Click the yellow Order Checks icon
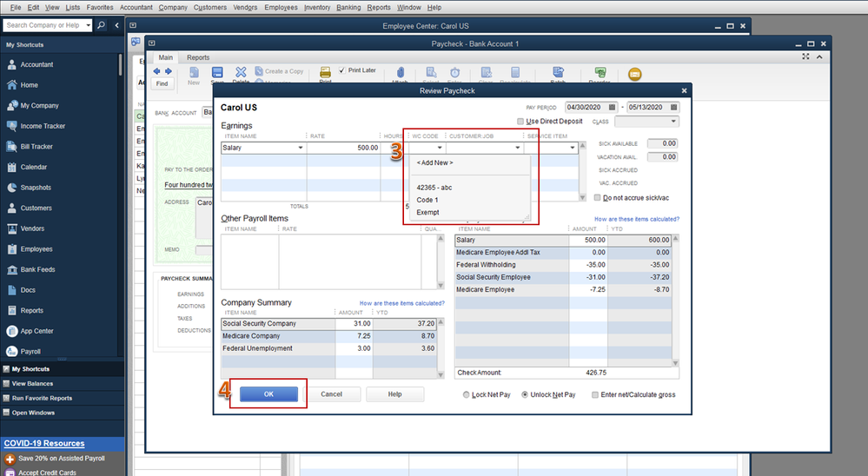The image size is (868, 476). [x=635, y=74]
